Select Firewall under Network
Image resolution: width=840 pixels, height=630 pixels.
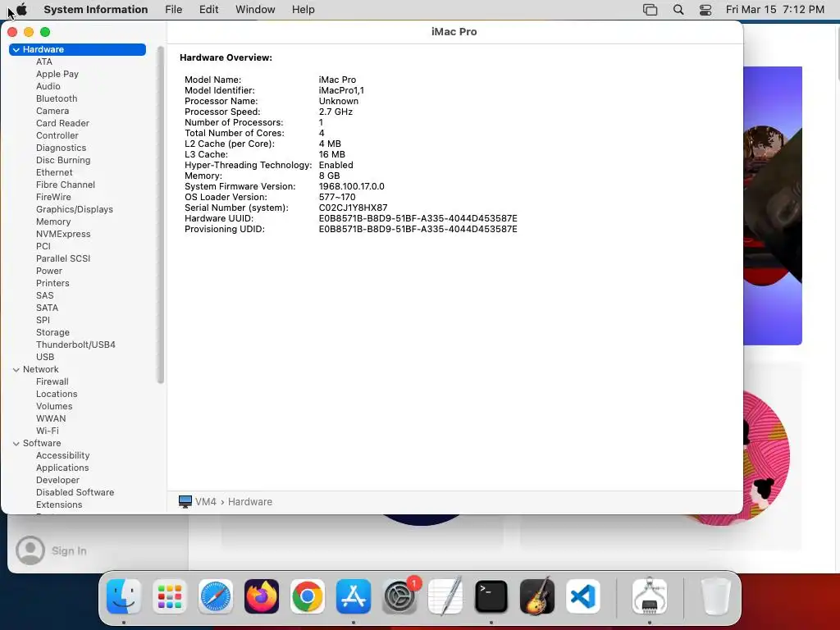coord(52,382)
